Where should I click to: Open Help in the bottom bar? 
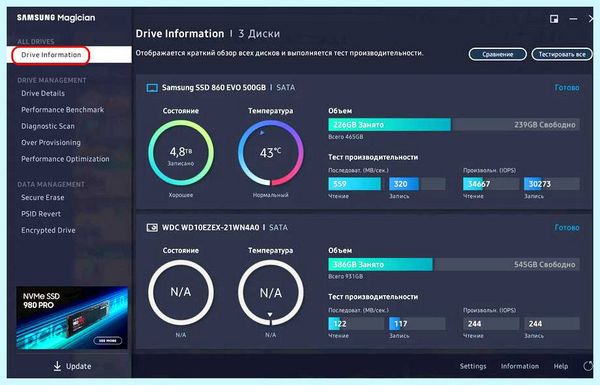pyautogui.click(x=561, y=366)
